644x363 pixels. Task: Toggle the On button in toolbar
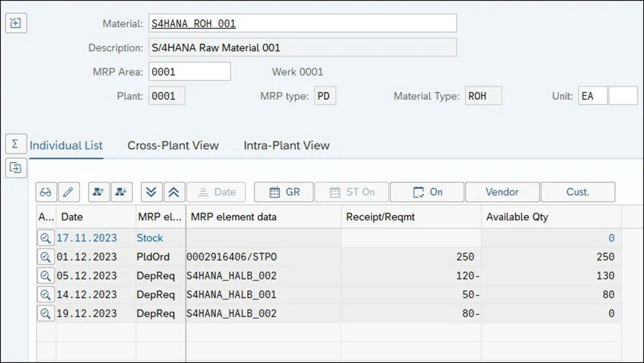coord(427,192)
